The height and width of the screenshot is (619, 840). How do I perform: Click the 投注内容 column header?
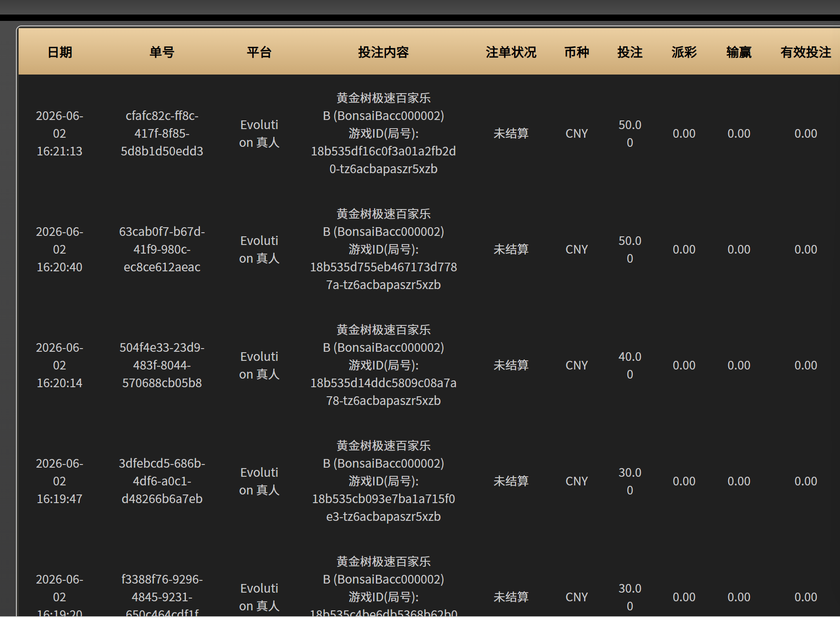tap(383, 52)
